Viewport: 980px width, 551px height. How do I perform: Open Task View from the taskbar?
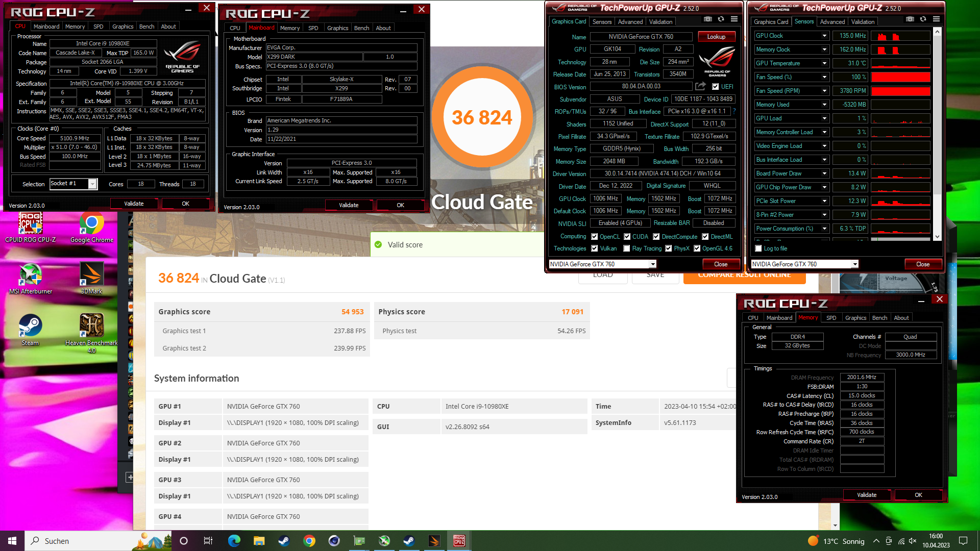(208, 541)
